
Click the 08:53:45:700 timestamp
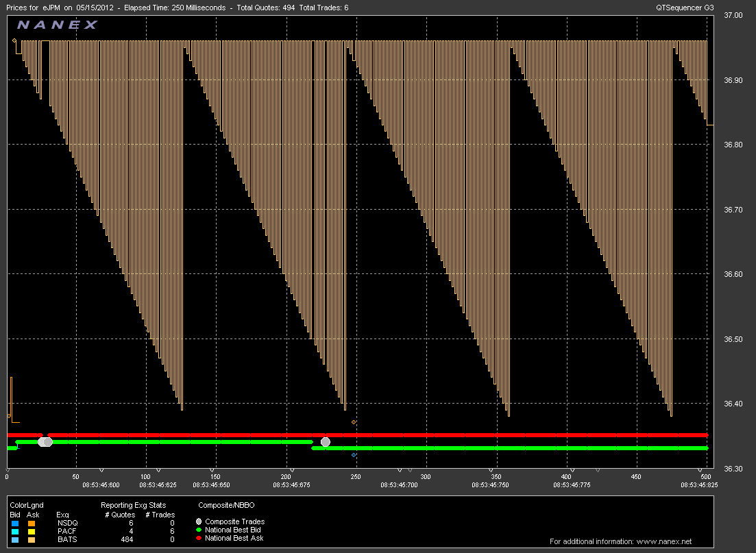(399, 485)
